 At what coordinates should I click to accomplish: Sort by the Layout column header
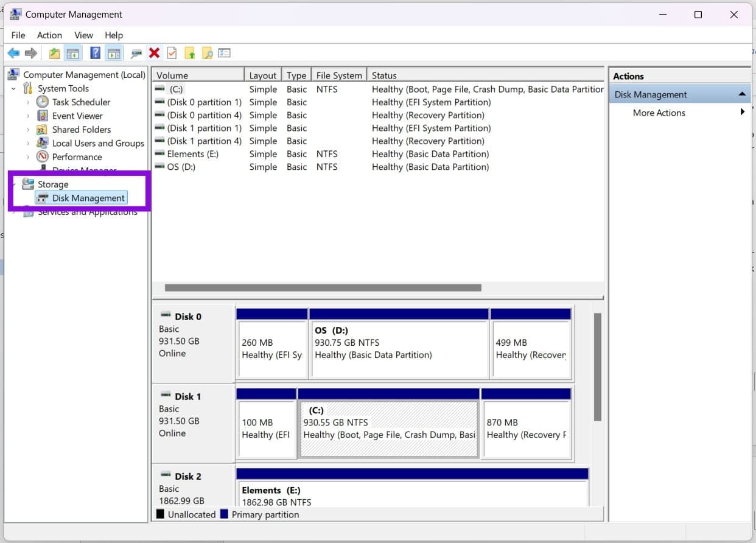pos(263,75)
